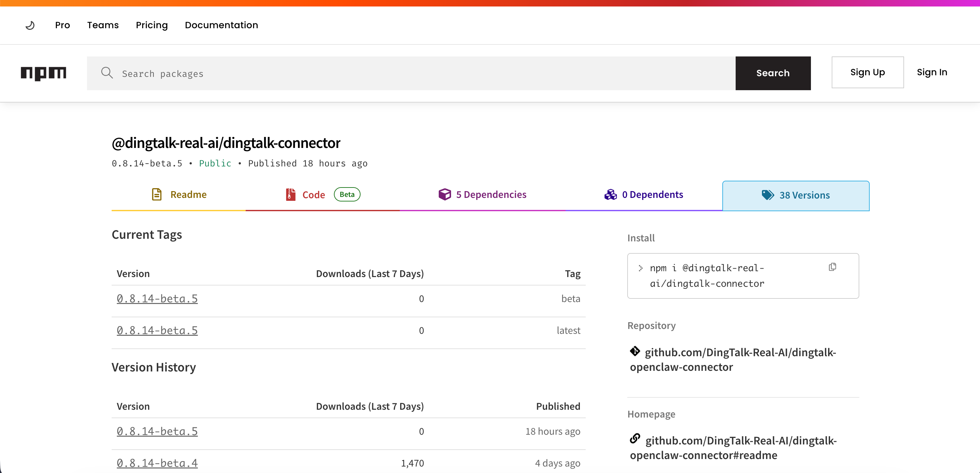Open the Sign In link
This screenshot has height=473, width=980.
(x=931, y=72)
